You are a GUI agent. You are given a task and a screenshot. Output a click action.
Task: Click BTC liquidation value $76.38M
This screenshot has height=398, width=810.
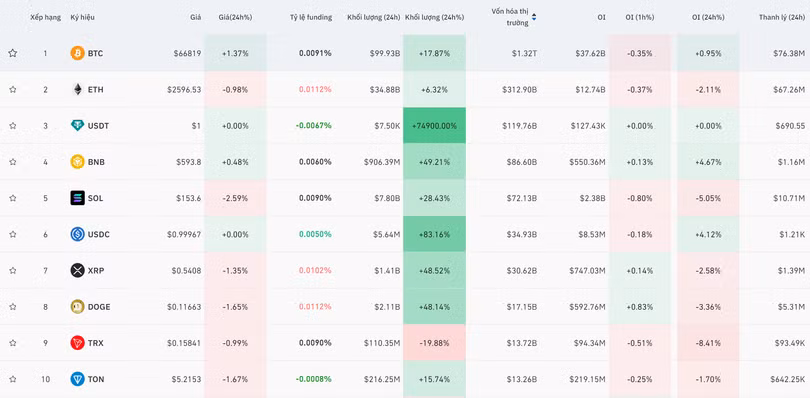789,53
